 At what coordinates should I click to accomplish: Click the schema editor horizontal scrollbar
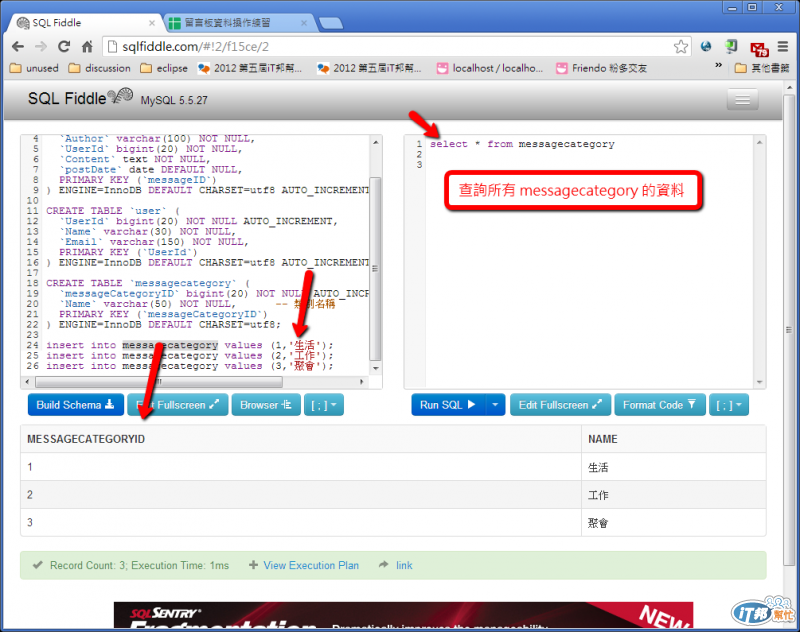tap(159, 382)
